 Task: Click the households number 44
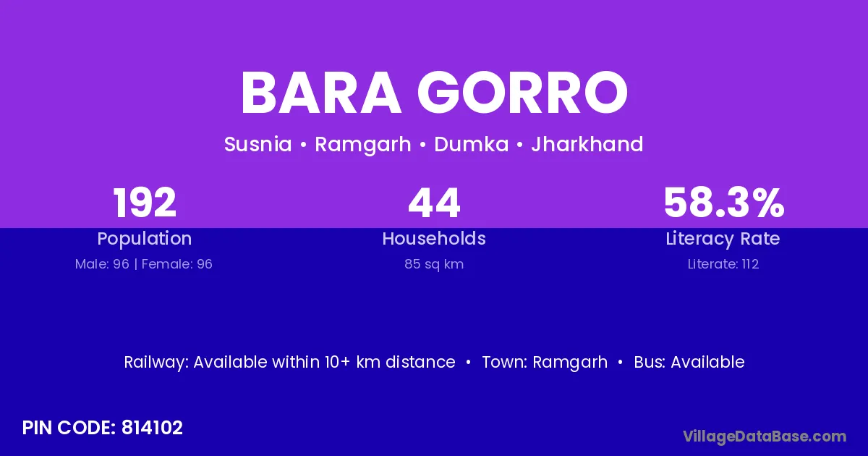tap(434, 203)
